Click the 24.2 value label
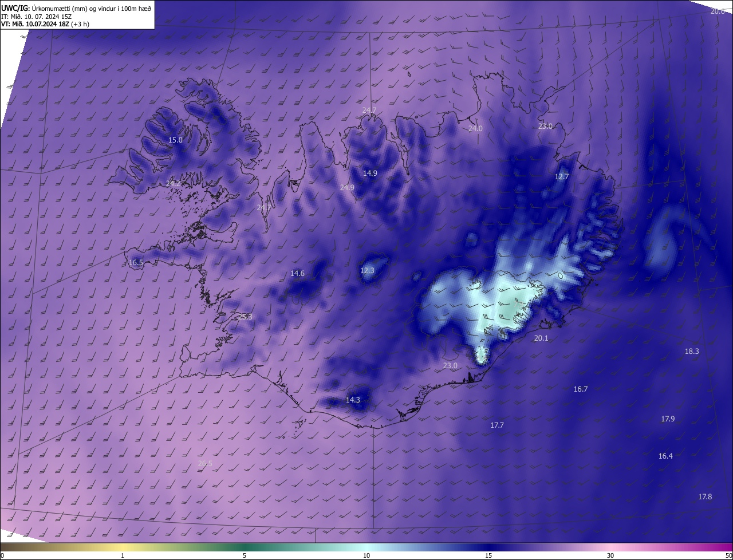This screenshot has height=560, width=733. point(173,183)
